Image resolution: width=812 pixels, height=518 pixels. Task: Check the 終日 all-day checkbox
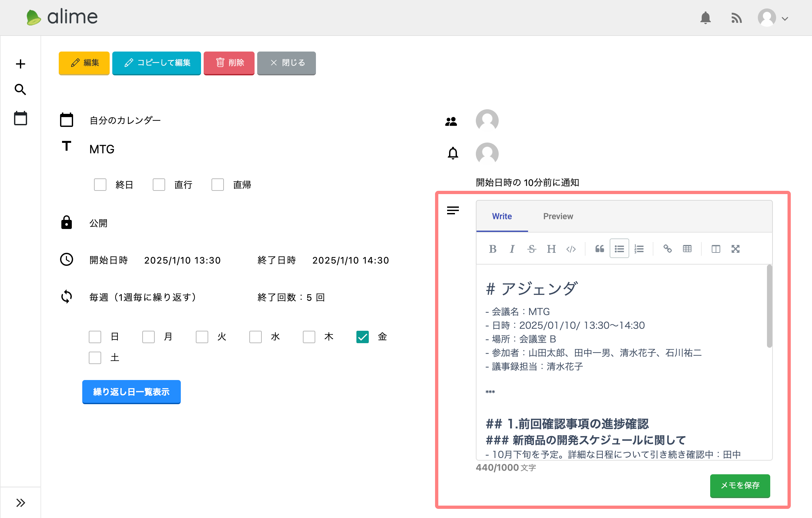(100, 185)
